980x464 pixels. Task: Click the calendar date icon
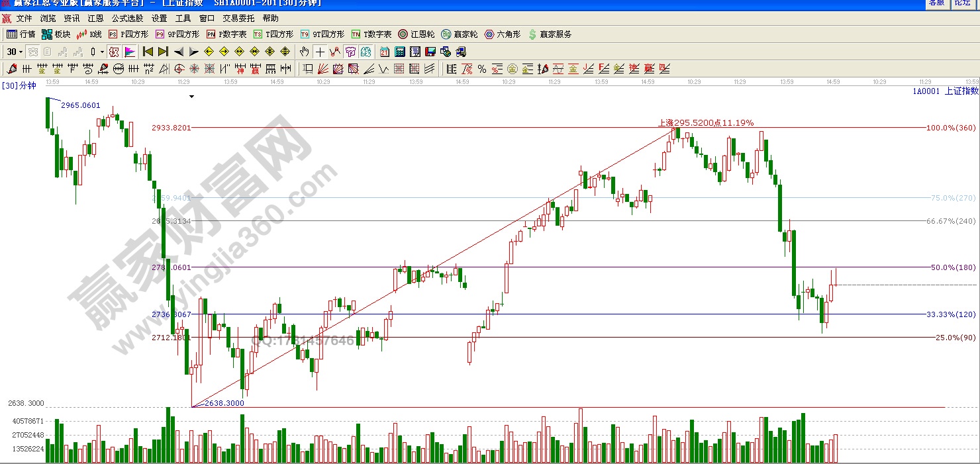[x=385, y=52]
